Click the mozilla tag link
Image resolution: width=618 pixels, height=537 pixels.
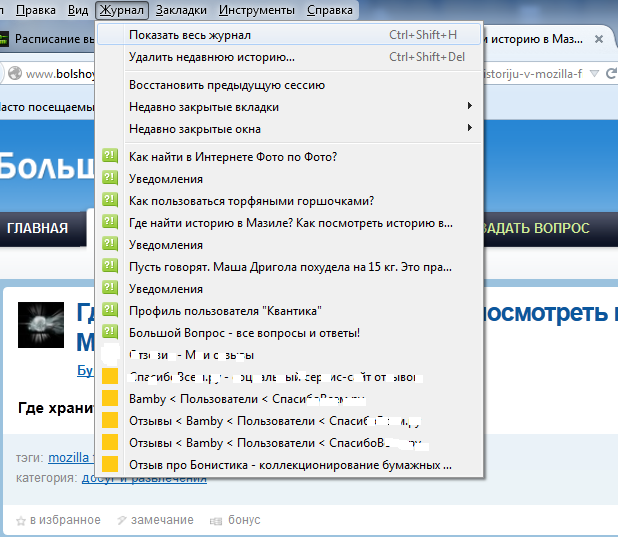click(69, 457)
